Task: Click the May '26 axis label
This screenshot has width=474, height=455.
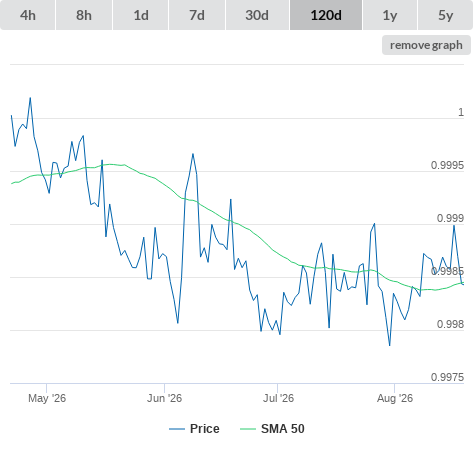Action: 47,398
